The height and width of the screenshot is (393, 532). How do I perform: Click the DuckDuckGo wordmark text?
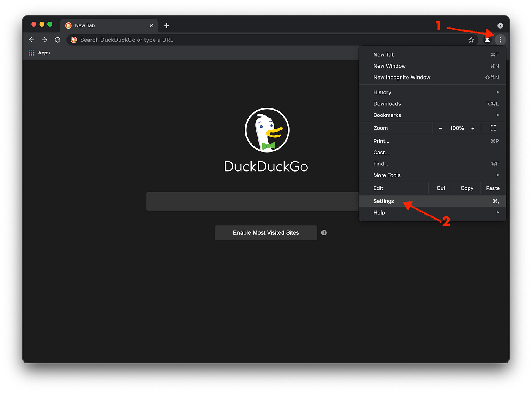click(266, 167)
